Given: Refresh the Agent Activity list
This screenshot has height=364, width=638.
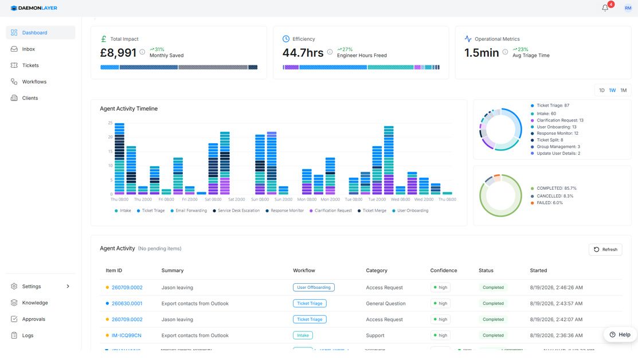Looking at the screenshot, I should (605, 250).
